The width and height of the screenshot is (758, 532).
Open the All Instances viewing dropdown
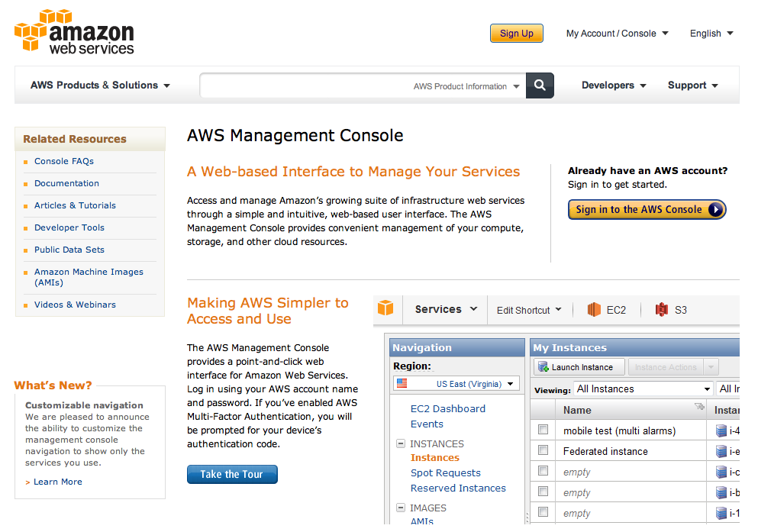[x=643, y=389]
